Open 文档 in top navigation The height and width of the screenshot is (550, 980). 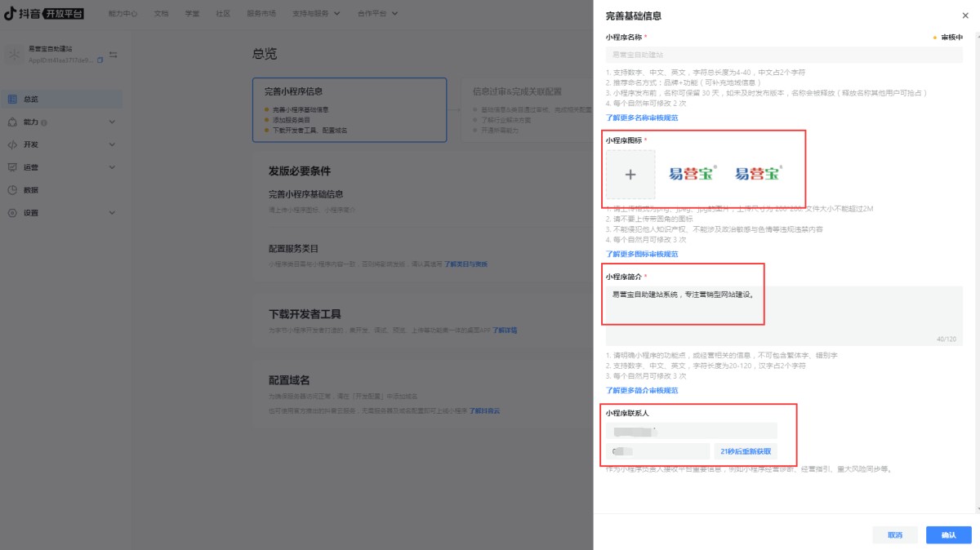(161, 14)
